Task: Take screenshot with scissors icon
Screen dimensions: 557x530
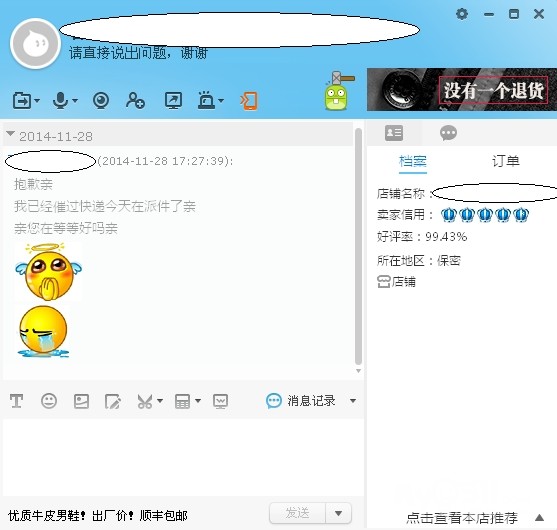Action: point(145,401)
